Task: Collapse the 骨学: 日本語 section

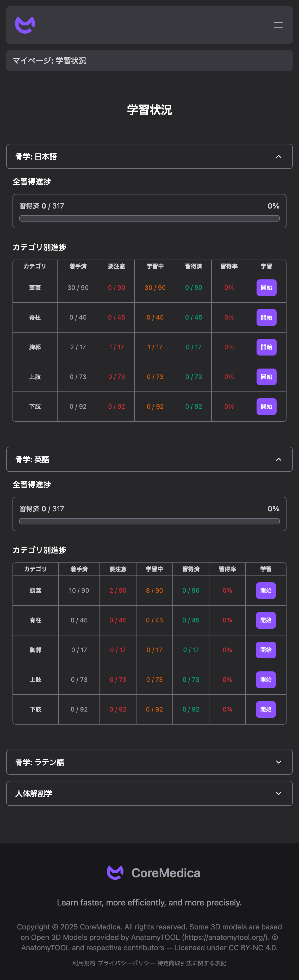Action: (x=149, y=156)
